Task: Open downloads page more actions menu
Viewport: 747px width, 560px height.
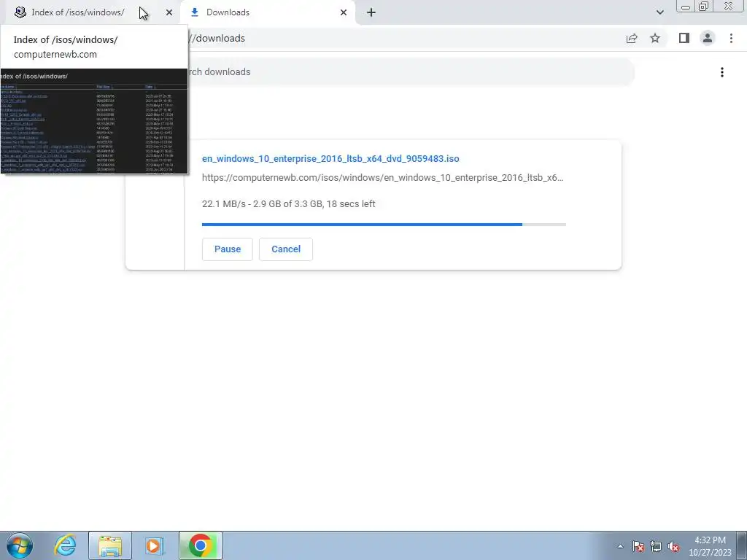Action: click(x=722, y=72)
